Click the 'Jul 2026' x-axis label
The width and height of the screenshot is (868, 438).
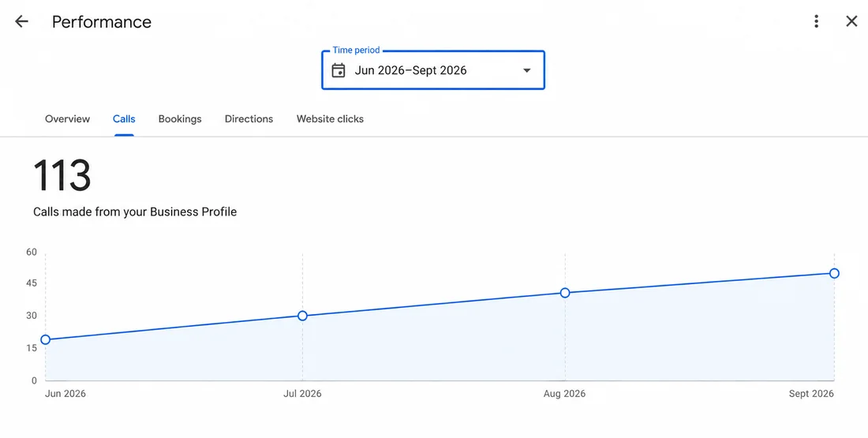(x=302, y=394)
